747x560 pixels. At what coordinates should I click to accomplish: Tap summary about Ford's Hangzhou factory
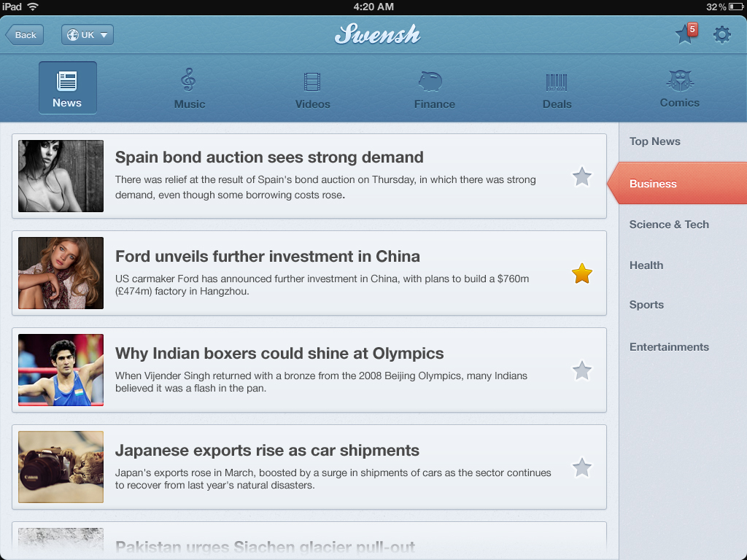pyautogui.click(x=322, y=285)
